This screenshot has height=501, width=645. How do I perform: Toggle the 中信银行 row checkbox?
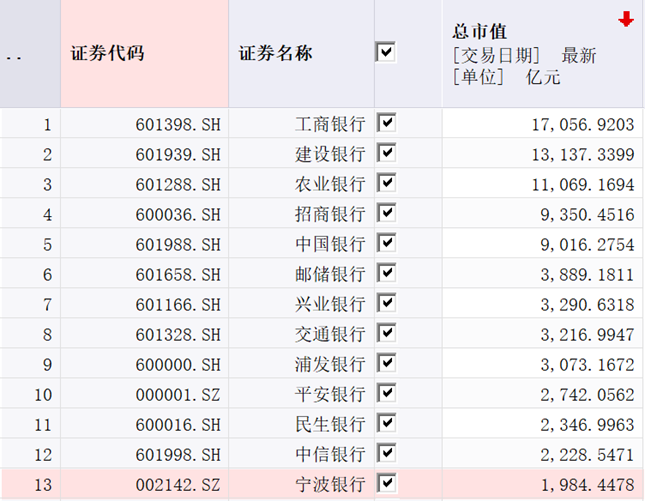point(386,453)
